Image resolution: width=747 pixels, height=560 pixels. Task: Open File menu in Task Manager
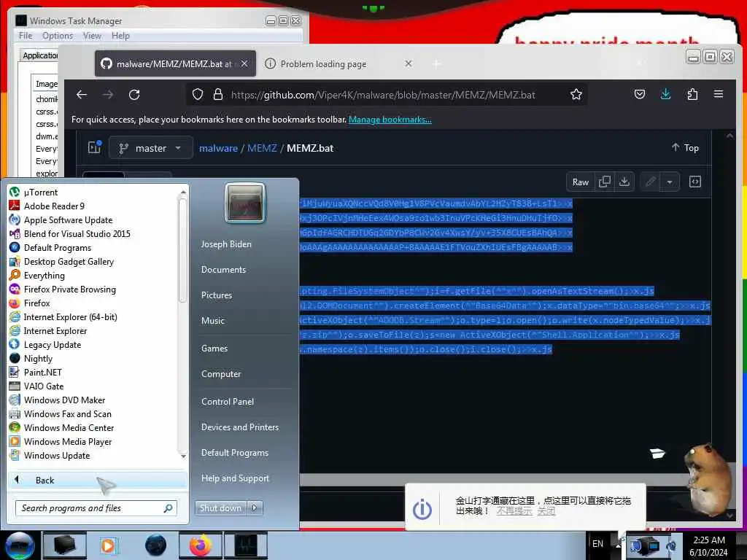click(x=26, y=36)
